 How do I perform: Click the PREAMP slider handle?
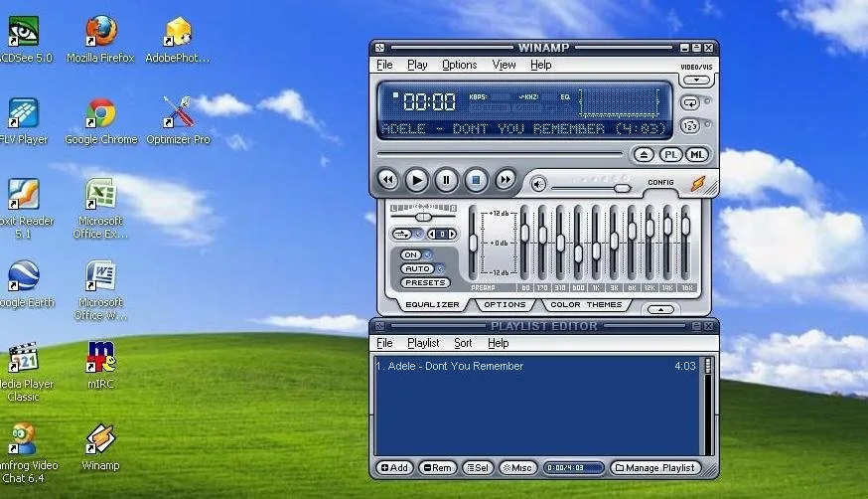(473, 243)
